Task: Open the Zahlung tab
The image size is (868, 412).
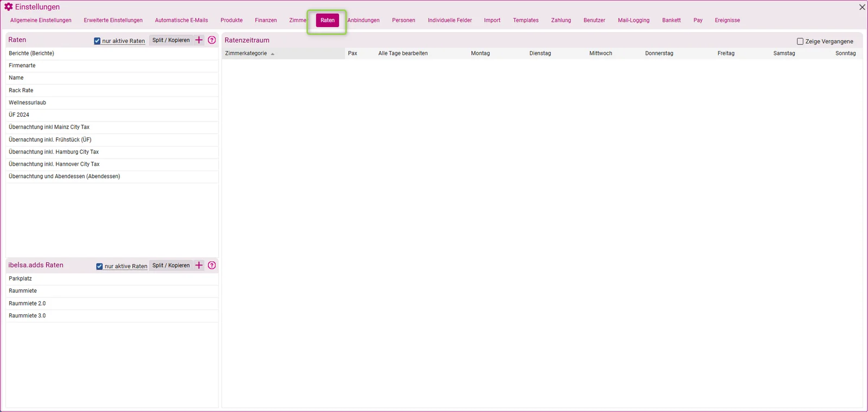Action: (561, 20)
